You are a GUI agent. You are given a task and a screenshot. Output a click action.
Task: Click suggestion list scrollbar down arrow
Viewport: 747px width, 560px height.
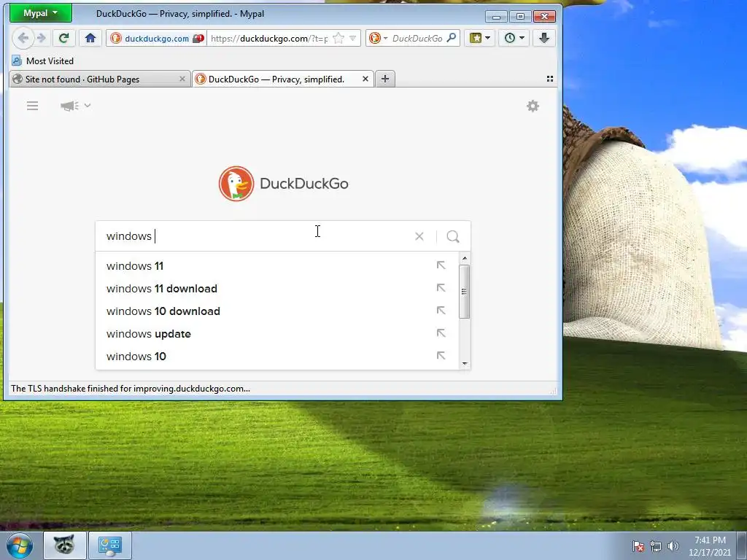[465, 364]
